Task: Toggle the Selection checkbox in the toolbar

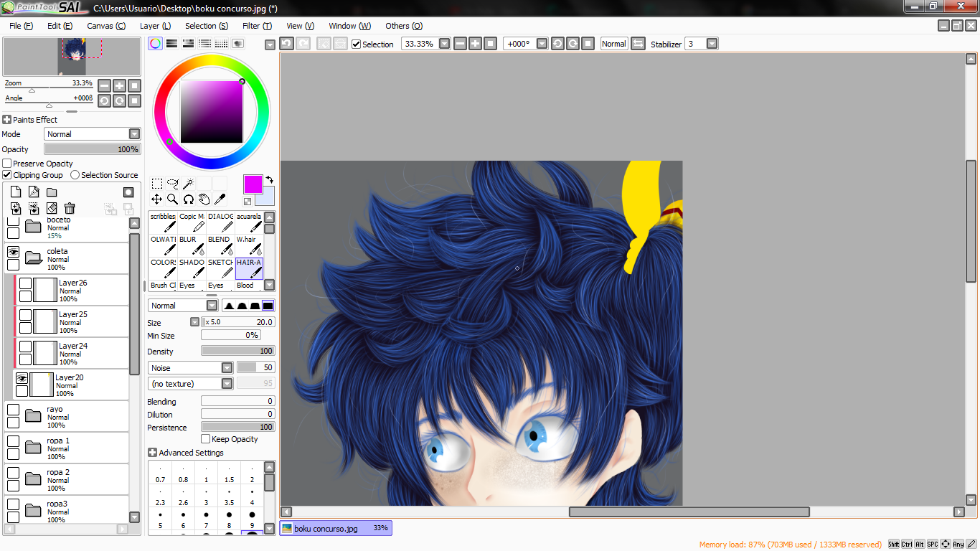Action: coord(356,44)
